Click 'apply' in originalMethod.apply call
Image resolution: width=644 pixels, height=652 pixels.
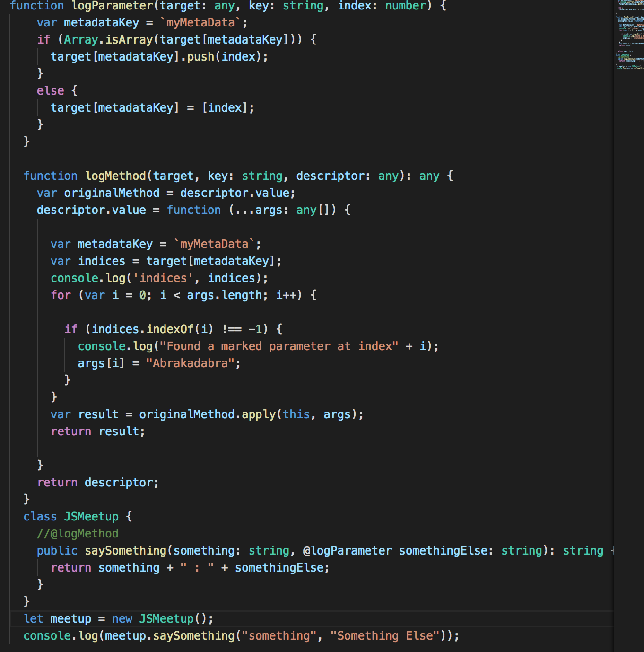[259, 414]
